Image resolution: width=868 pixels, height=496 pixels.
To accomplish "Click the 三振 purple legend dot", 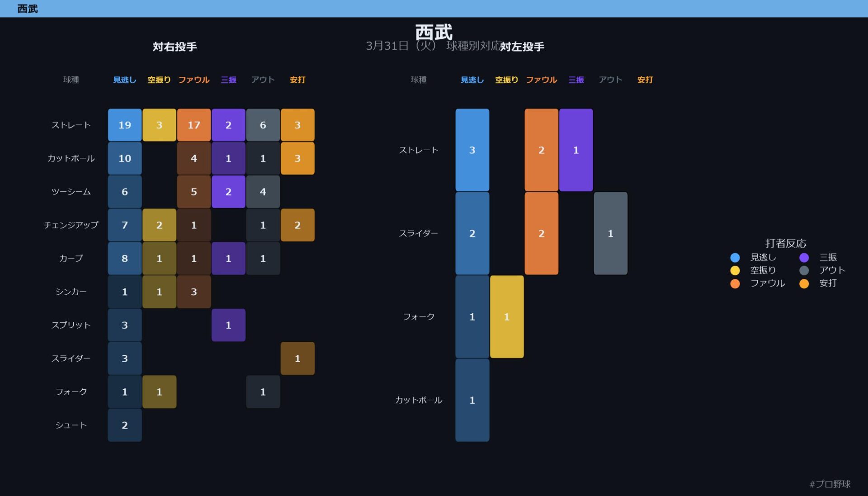I will (804, 257).
